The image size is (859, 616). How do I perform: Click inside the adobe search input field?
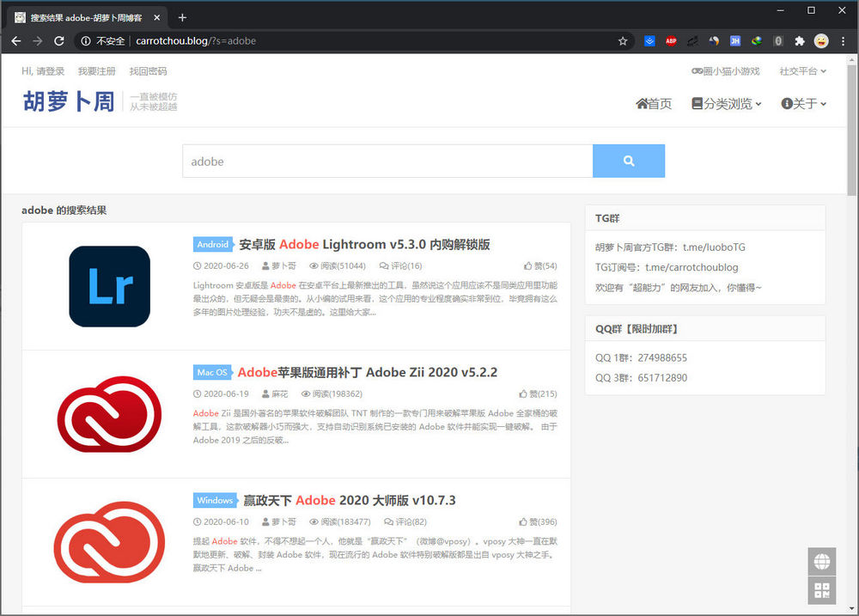[x=387, y=161]
